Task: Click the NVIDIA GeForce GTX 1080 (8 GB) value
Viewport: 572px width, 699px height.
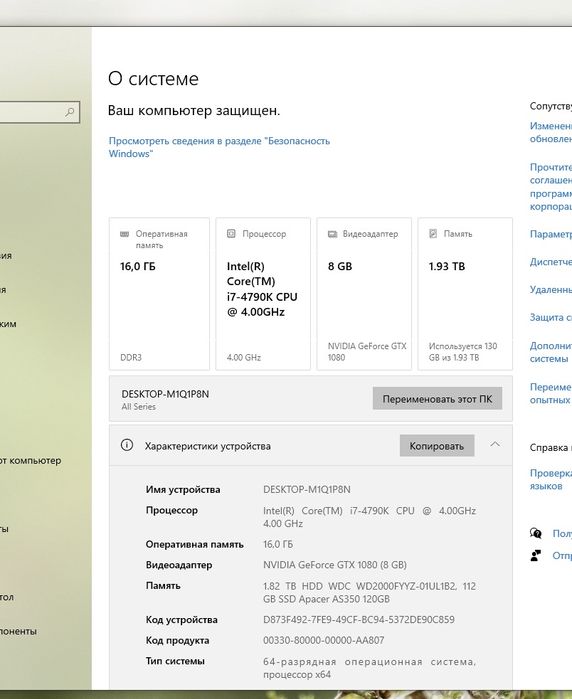Action: tap(335, 565)
